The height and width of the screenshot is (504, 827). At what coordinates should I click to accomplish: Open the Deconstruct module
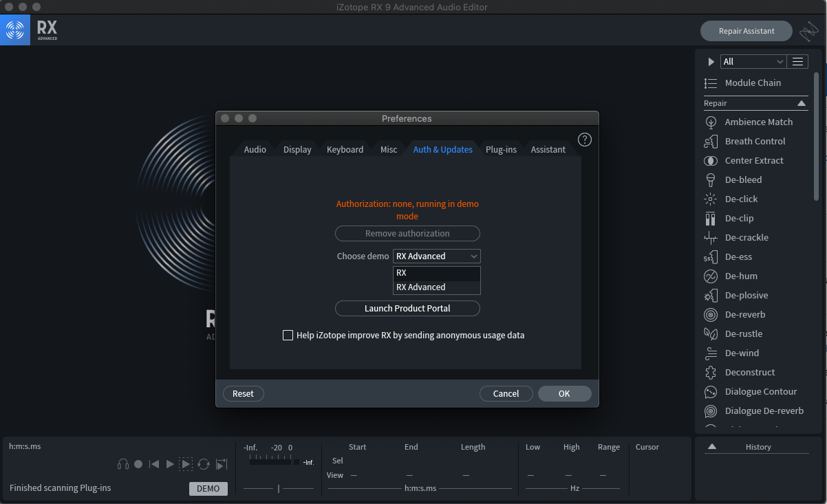point(750,372)
